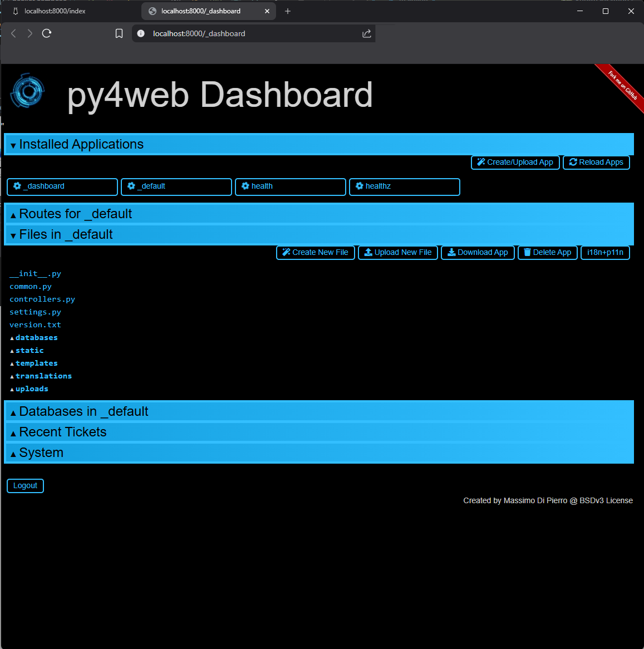Image resolution: width=644 pixels, height=649 pixels.
Task: Click the bookmark icon in address bar
Action: (x=119, y=33)
